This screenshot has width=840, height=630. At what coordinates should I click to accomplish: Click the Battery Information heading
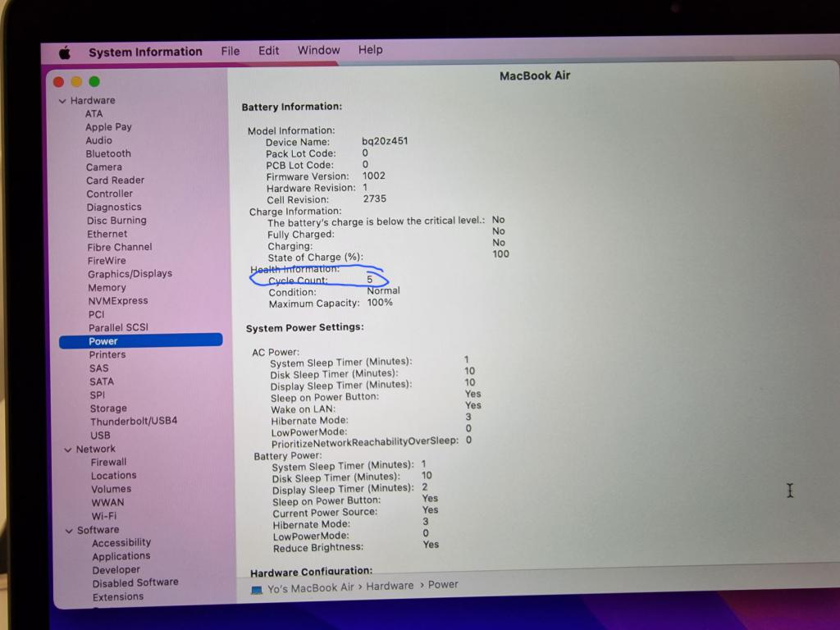(x=292, y=107)
